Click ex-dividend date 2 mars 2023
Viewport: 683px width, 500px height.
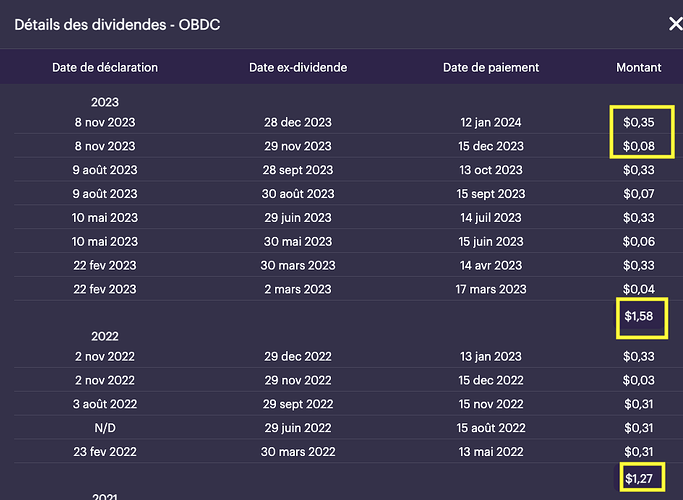[298, 289]
